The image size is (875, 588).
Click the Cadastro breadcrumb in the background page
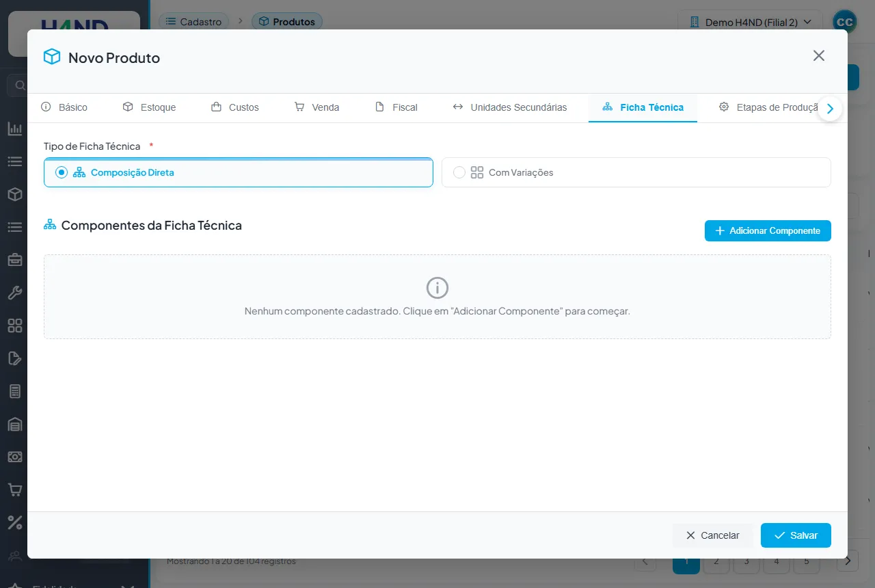[x=194, y=22]
